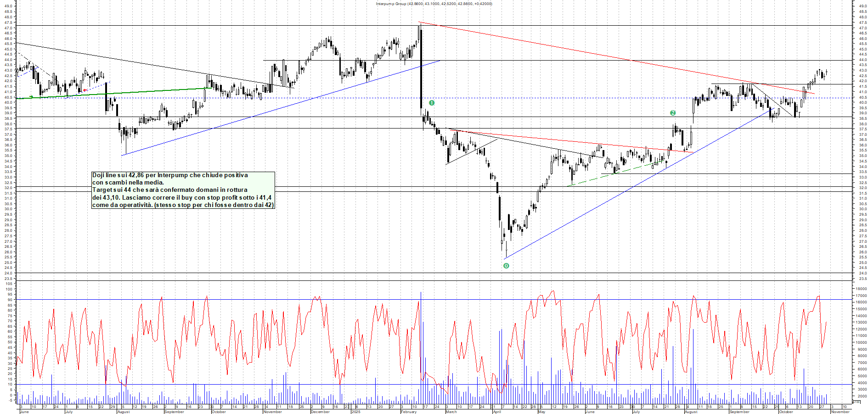The image size is (868, 414).
Task: Click the Interpump Group chart title
Action: [x=434, y=4]
